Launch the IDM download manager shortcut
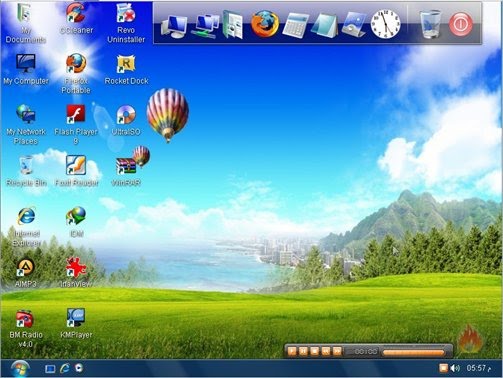503x378 pixels. (76, 222)
